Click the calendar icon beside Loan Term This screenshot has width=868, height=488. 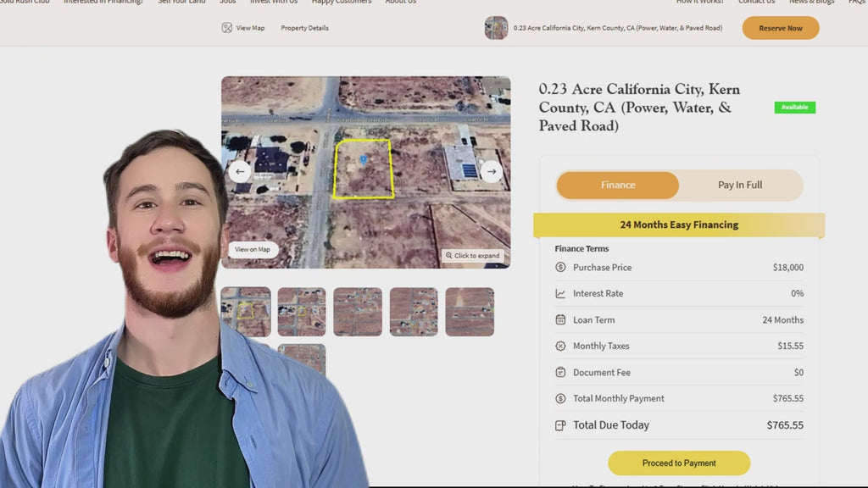(560, 320)
